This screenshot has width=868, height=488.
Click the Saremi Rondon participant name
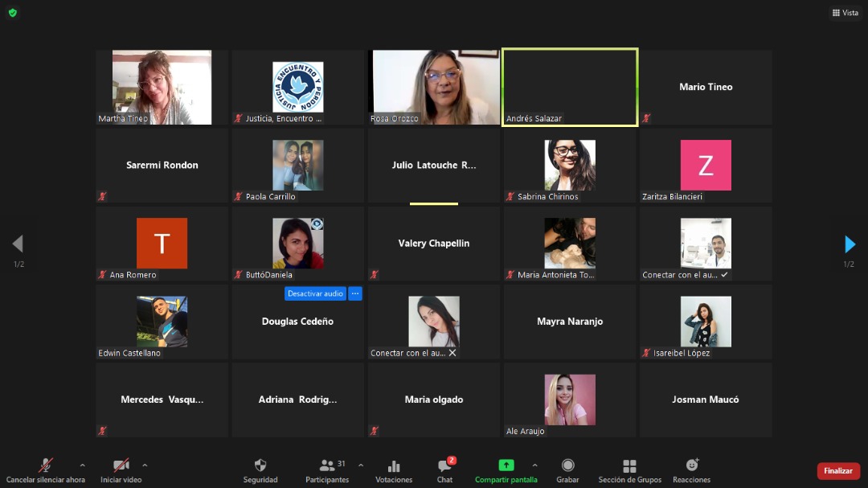(162, 165)
